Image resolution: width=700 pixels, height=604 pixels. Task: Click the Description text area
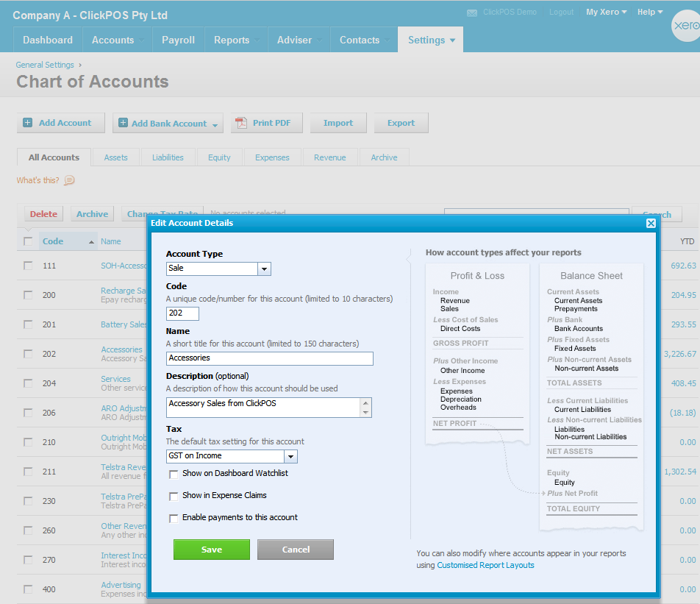coord(263,408)
